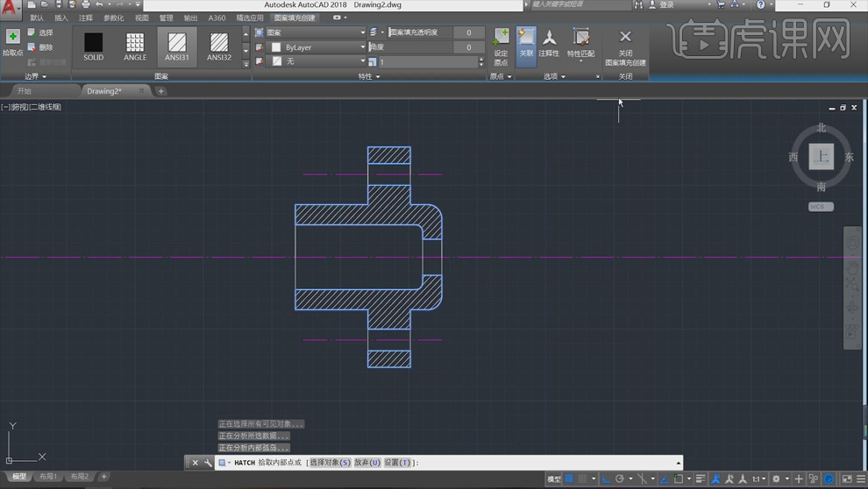This screenshot has height=489, width=868.
Task: Open the Insert (插入) ribbon tab
Action: tap(61, 18)
